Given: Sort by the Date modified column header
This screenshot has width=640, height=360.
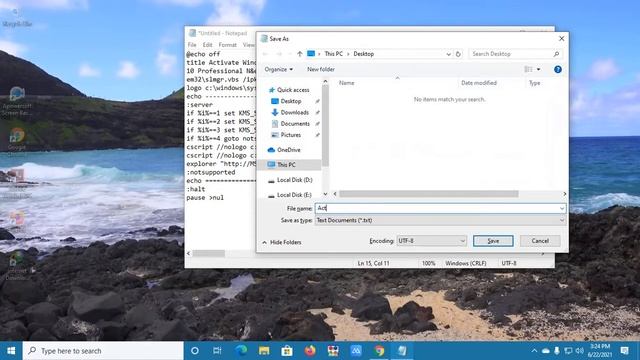Looking at the screenshot, I should [x=479, y=83].
